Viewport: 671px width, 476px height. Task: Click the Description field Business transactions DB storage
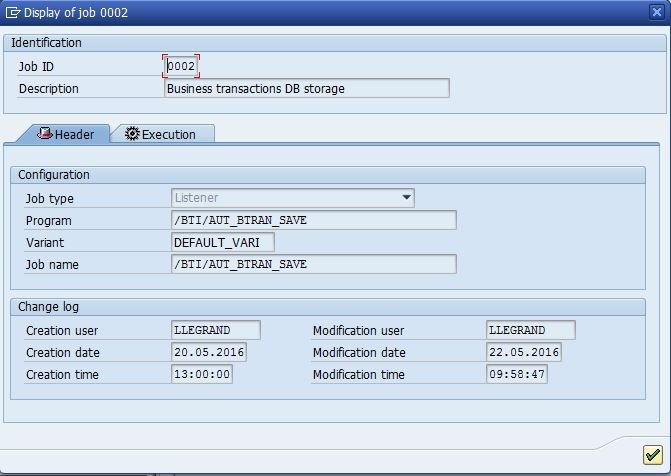307,89
